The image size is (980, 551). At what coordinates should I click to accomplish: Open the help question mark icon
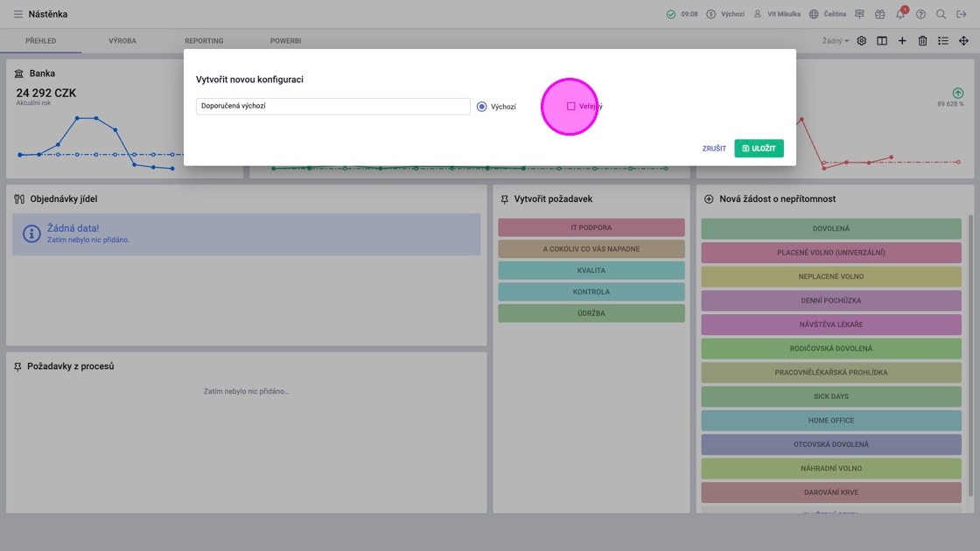pyautogui.click(x=920, y=14)
